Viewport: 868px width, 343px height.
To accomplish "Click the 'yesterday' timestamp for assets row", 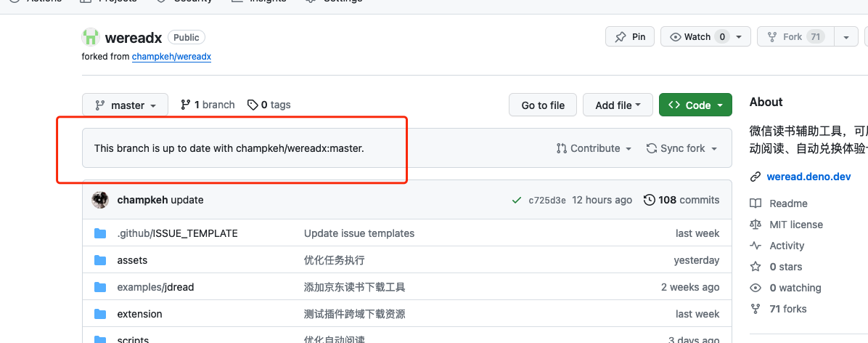I will 697,260.
